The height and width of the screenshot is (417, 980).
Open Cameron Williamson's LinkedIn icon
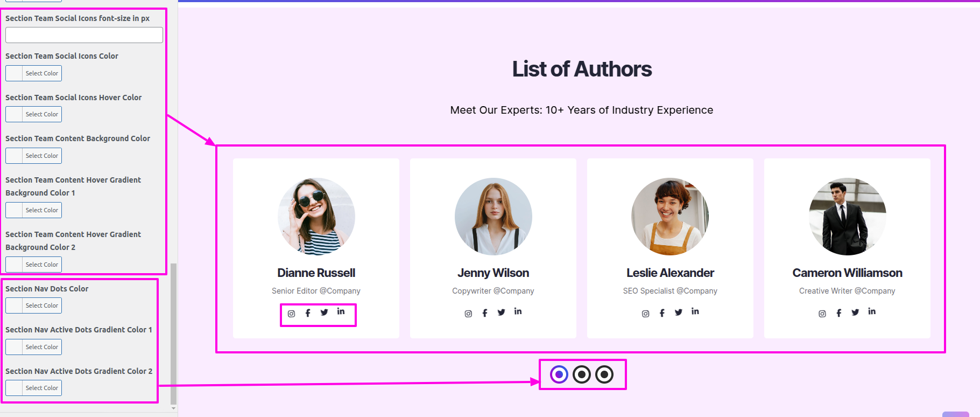tap(872, 311)
